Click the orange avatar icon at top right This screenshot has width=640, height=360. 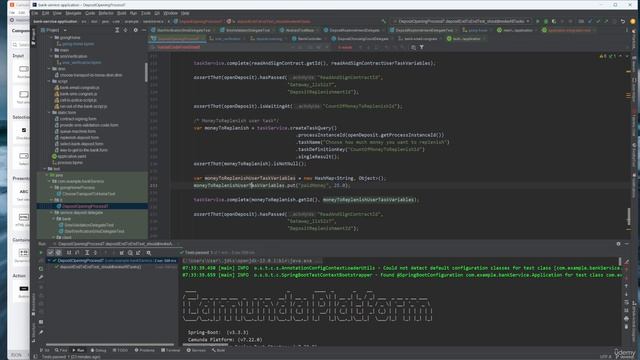click(633, 21)
